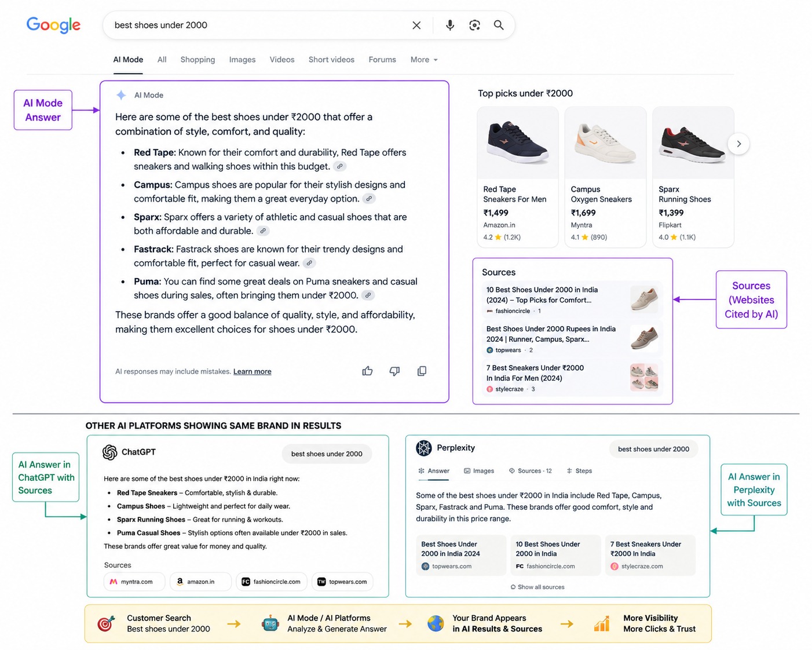
Task: Open the Forums tab
Action: pos(382,60)
